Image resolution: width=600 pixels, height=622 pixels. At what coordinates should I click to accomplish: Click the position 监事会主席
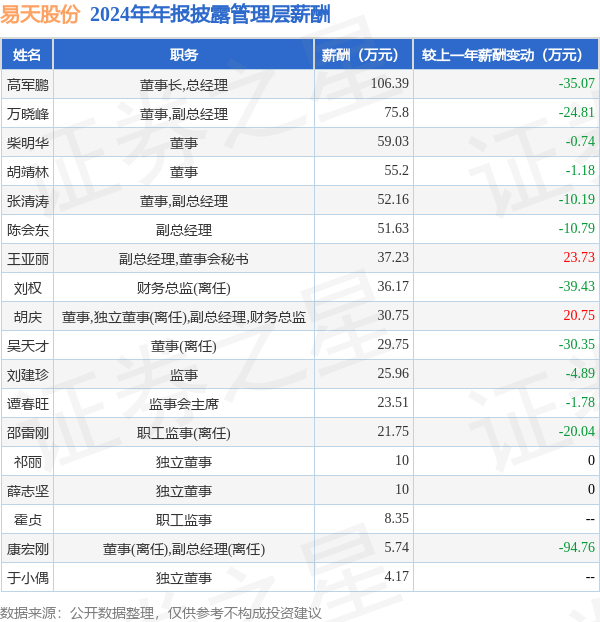click(x=184, y=404)
